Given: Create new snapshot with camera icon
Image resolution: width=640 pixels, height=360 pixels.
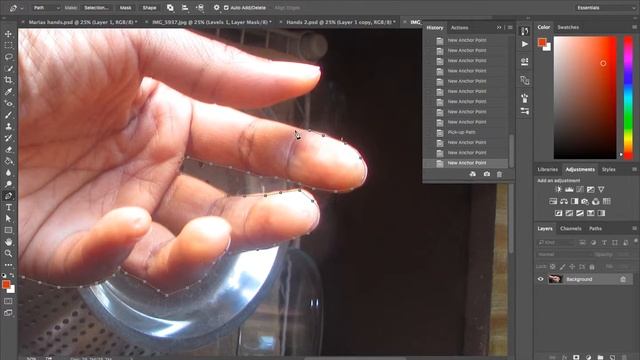Looking at the screenshot, I should [x=487, y=174].
